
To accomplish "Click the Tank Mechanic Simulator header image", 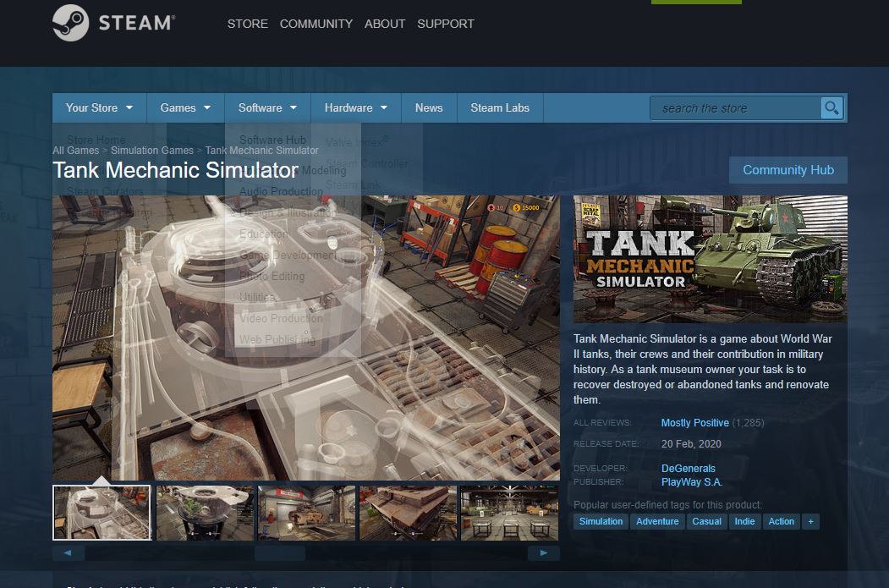I will 710,259.
